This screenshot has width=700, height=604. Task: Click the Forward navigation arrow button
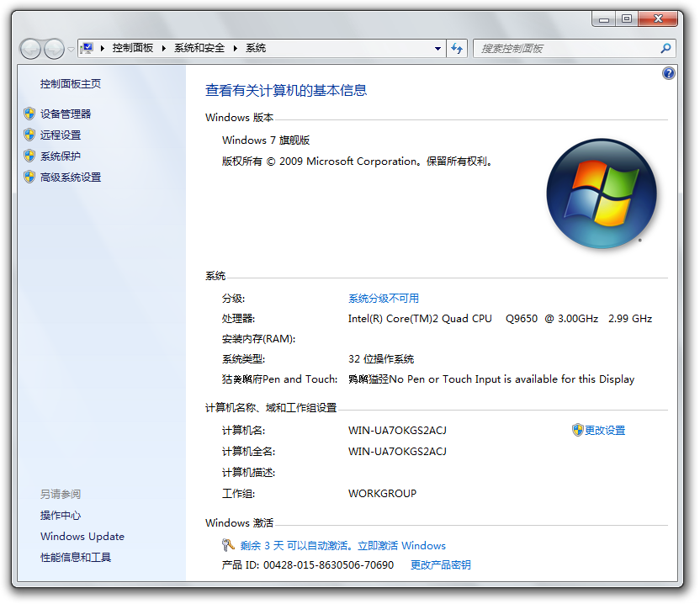[54, 49]
